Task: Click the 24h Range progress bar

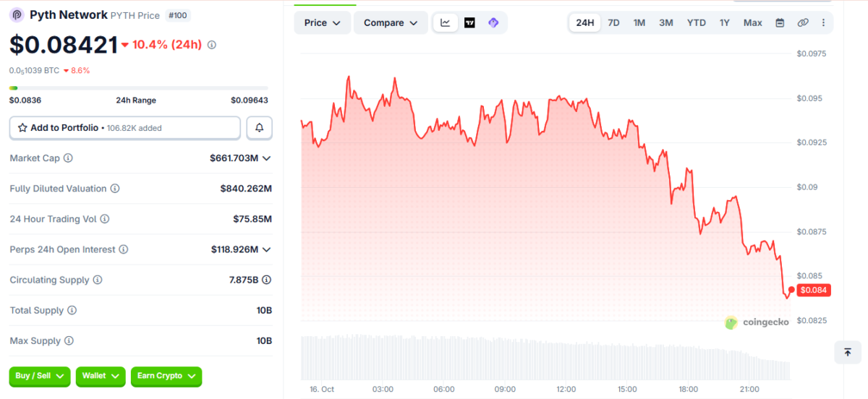Action: (139, 88)
